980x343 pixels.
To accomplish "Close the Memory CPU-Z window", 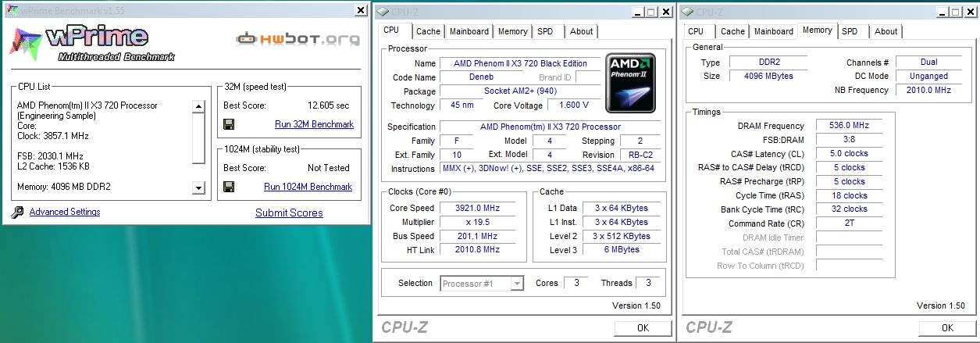I will [971, 12].
